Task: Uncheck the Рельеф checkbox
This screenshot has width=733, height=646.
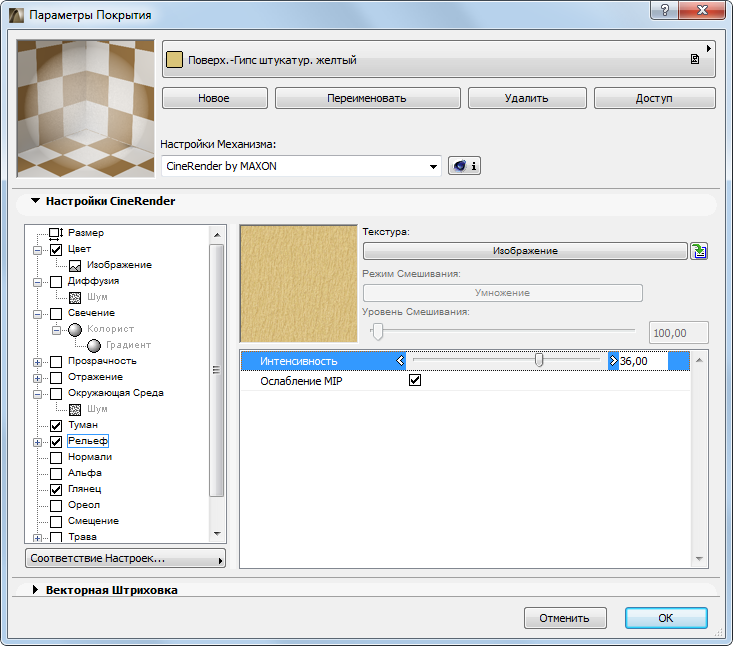Action: point(56,442)
